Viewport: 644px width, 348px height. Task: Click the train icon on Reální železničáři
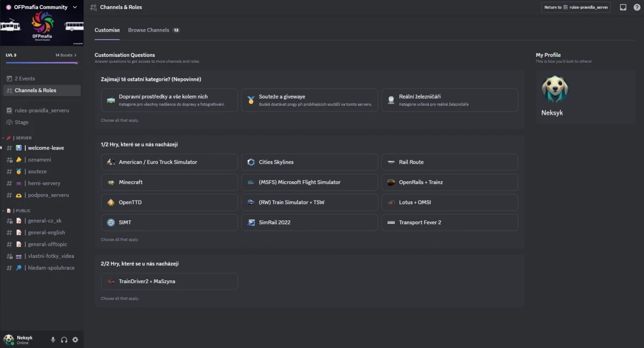pyautogui.click(x=391, y=100)
